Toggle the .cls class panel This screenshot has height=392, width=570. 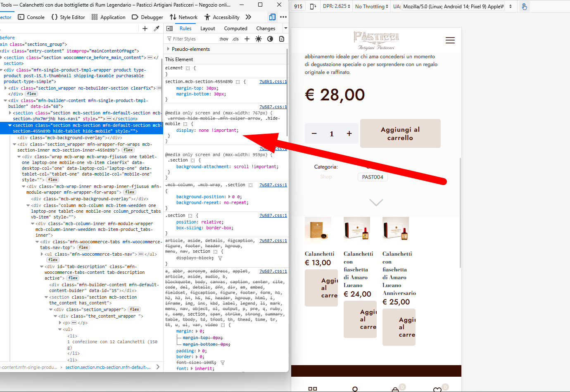click(x=235, y=39)
